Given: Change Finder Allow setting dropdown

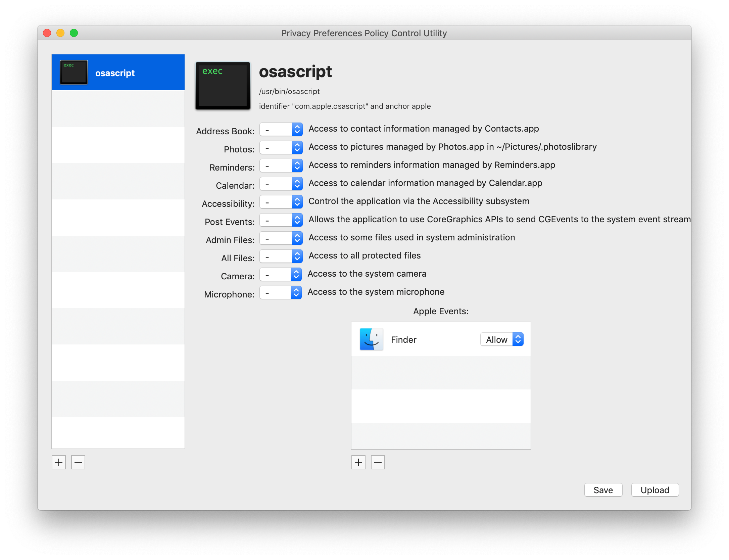Looking at the screenshot, I should (502, 339).
